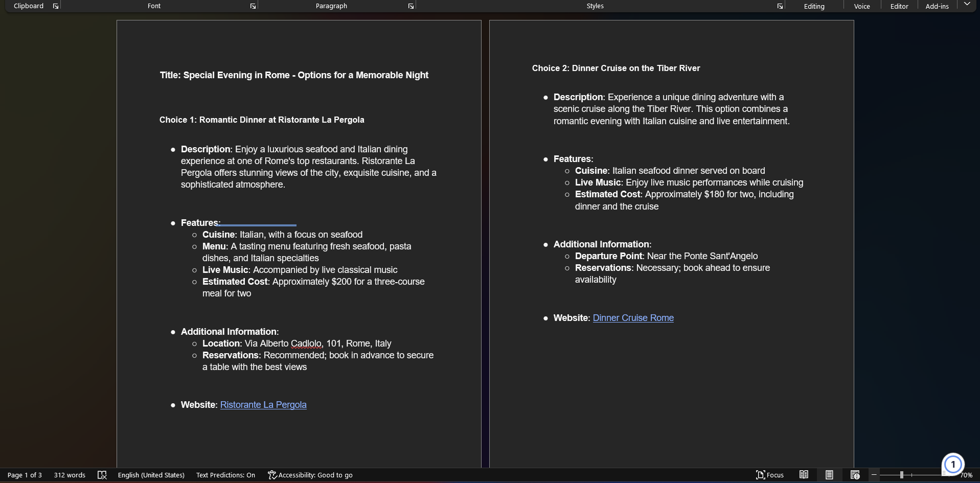Toggle Focus mode in status bar
This screenshot has width=980, height=483.
[769, 475]
